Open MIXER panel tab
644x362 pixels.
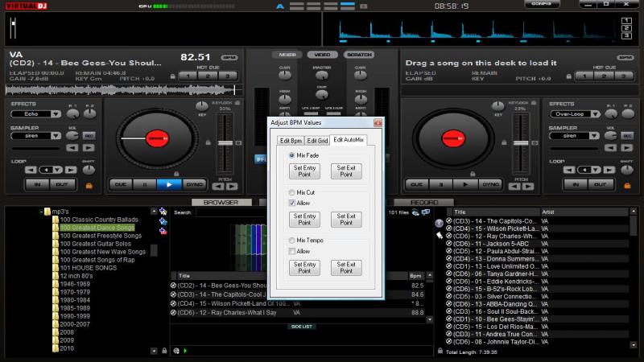pyautogui.click(x=287, y=55)
